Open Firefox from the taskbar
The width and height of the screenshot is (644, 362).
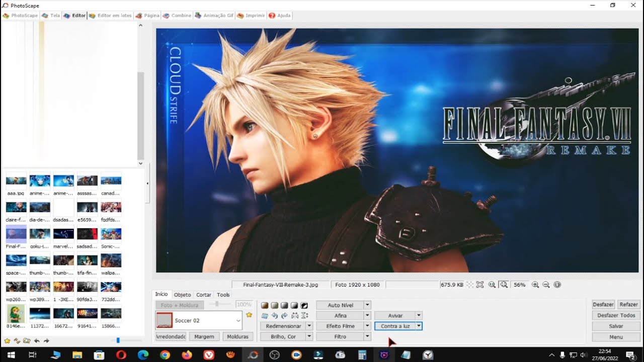click(x=187, y=355)
